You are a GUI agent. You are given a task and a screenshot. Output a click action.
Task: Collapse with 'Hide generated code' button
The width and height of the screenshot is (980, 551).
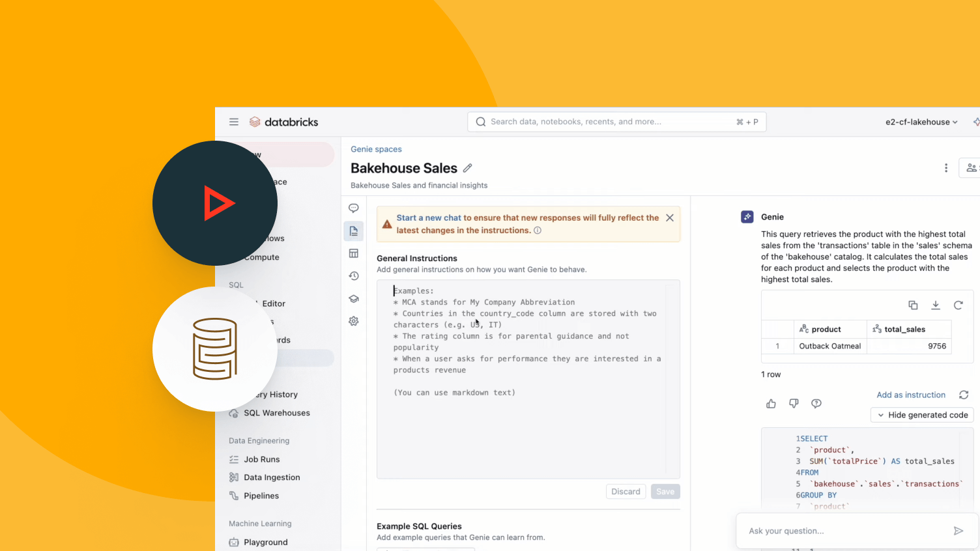pyautogui.click(x=922, y=415)
